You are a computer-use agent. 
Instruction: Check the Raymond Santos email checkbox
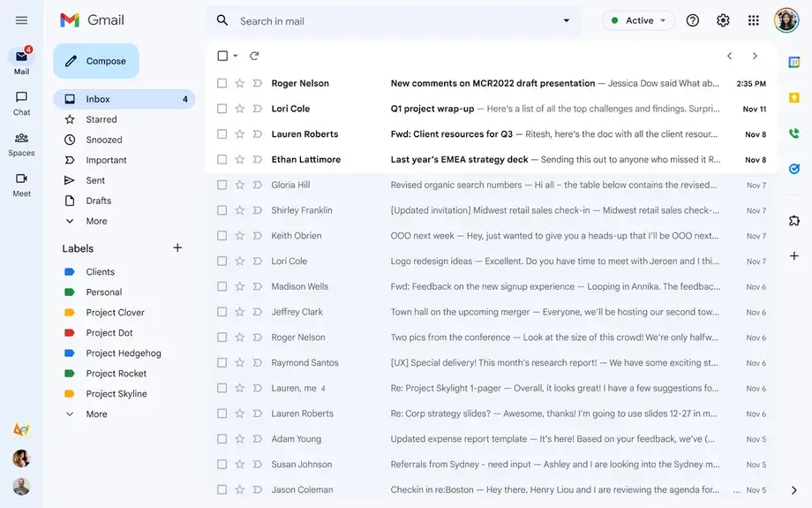(x=222, y=362)
